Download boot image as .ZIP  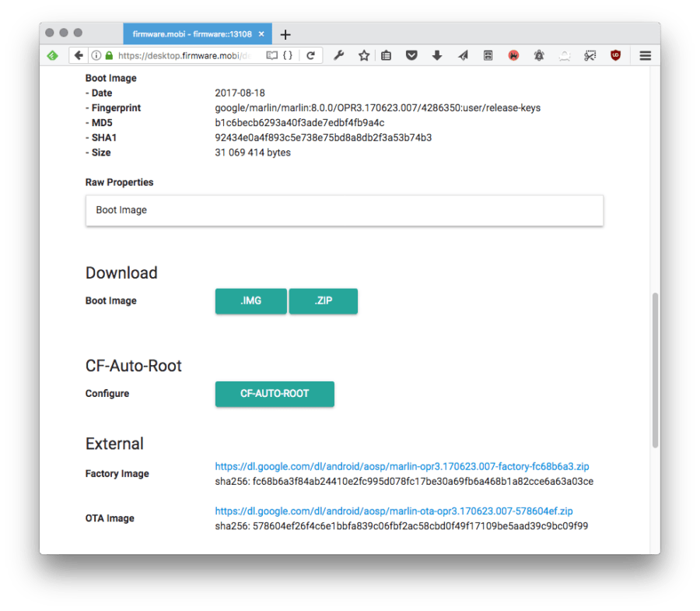point(324,301)
